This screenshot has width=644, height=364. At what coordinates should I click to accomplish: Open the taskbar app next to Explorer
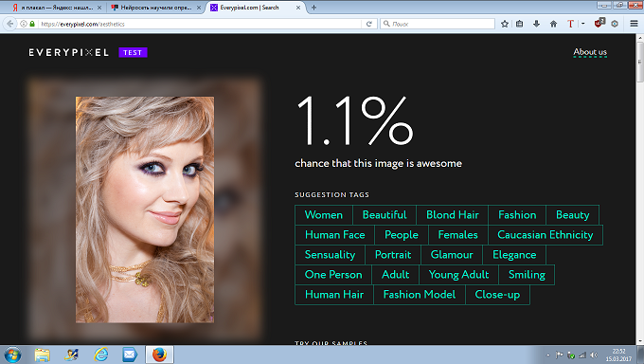(71, 355)
